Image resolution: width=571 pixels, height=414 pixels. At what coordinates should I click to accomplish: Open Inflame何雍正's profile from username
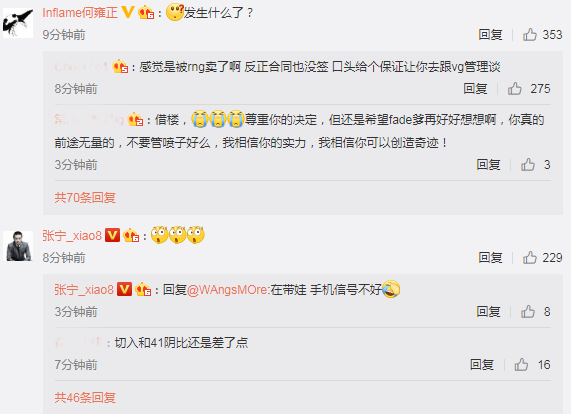click(x=80, y=13)
